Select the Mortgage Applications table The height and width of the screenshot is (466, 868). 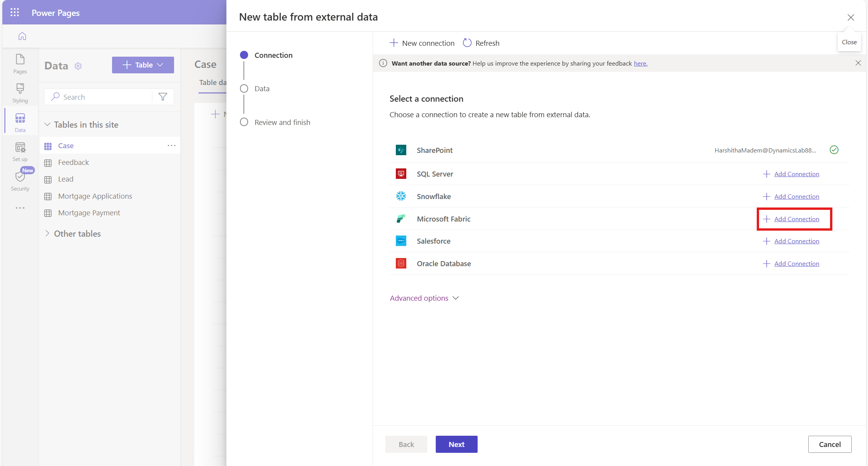95,196
